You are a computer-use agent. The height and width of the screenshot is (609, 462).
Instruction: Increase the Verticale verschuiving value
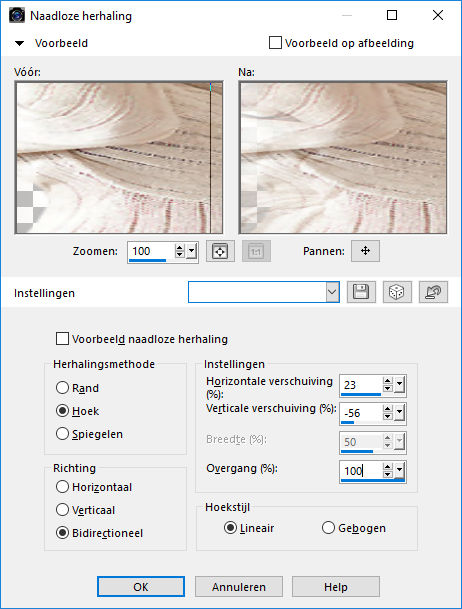point(387,409)
